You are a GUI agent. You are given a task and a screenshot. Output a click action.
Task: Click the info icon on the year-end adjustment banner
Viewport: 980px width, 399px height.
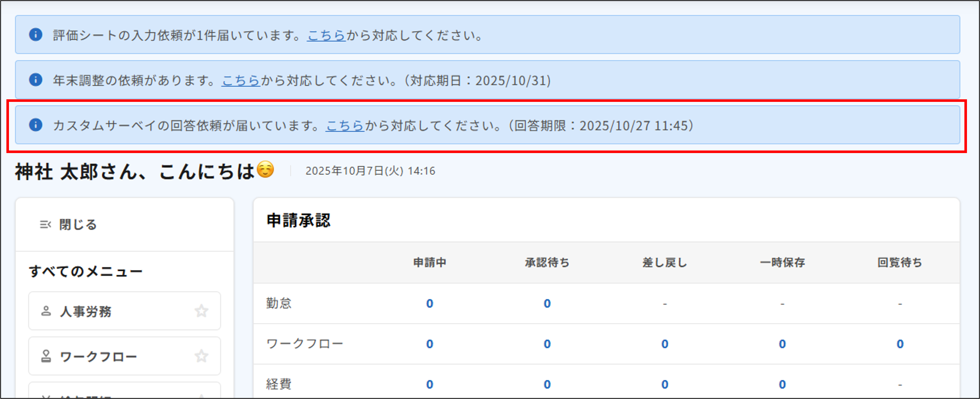[x=36, y=80]
